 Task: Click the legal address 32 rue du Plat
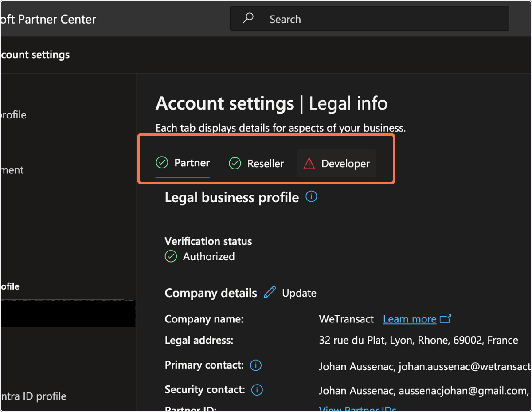419,341
